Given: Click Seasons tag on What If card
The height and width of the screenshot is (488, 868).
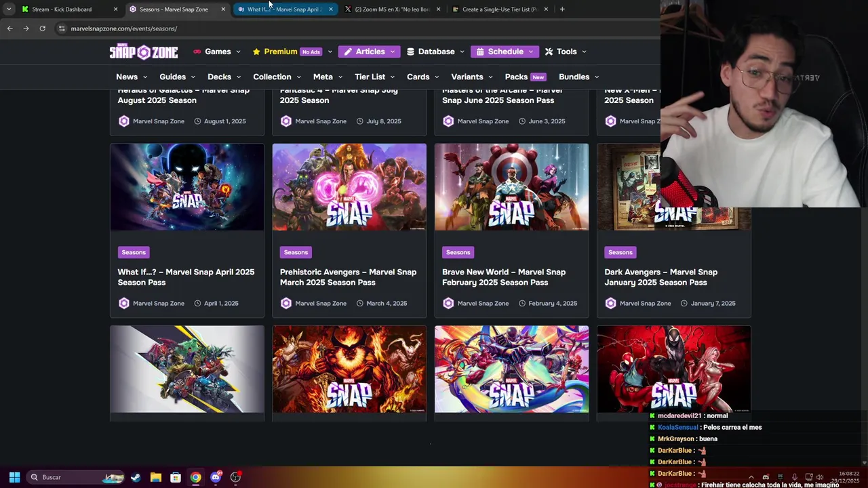Looking at the screenshot, I should click(x=134, y=252).
